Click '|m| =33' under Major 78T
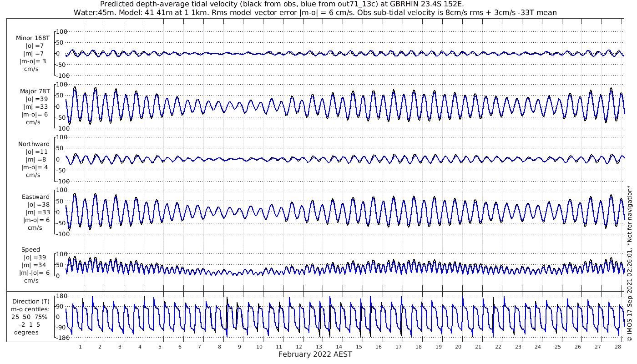Viewport: 637px width, 364px height. point(35,106)
